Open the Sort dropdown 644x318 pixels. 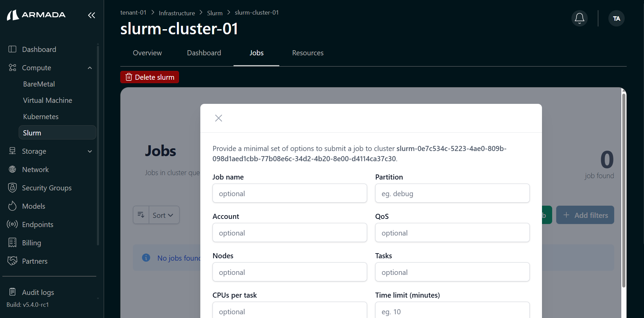164,215
